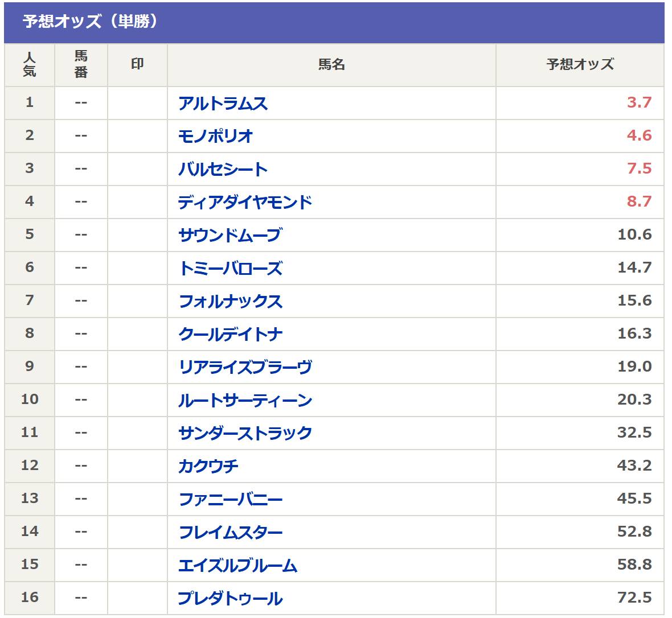Open the アルトラムス horse link
Image resolution: width=672 pixels, height=618 pixels.
coord(223,103)
